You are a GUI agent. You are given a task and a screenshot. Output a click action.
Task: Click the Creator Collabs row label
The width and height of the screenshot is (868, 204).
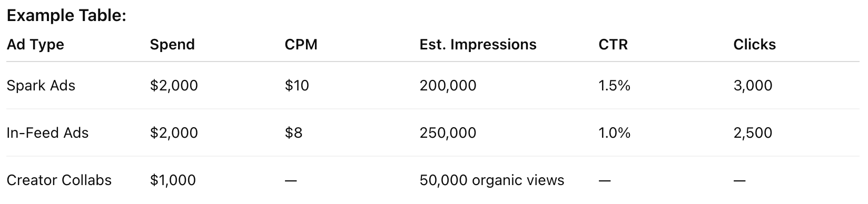pyautogui.click(x=59, y=180)
